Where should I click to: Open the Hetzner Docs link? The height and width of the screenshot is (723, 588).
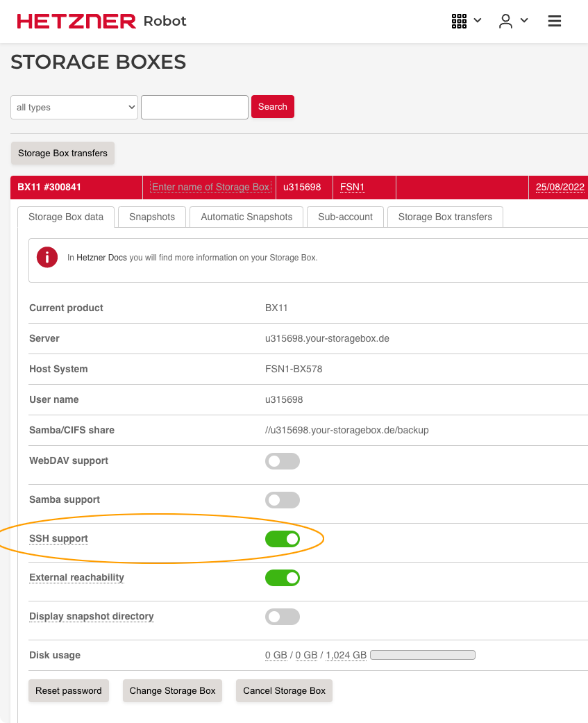[x=103, y=257]
